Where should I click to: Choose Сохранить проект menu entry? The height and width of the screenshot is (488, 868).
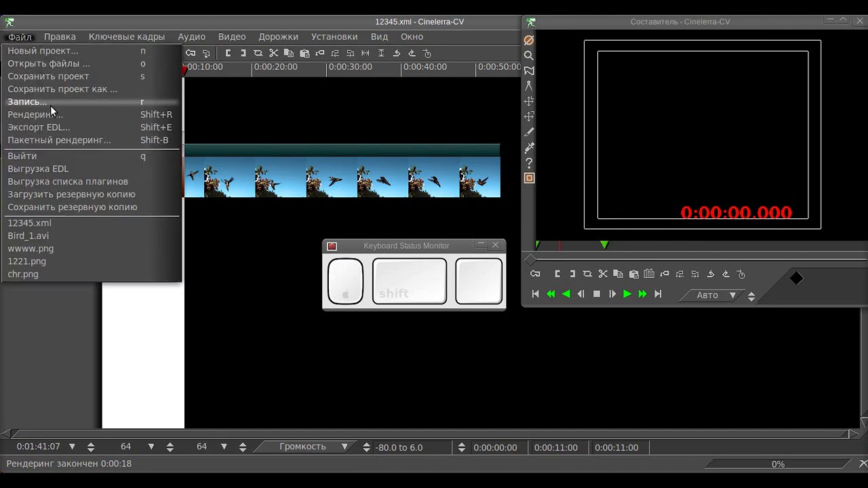pos(92,77)
